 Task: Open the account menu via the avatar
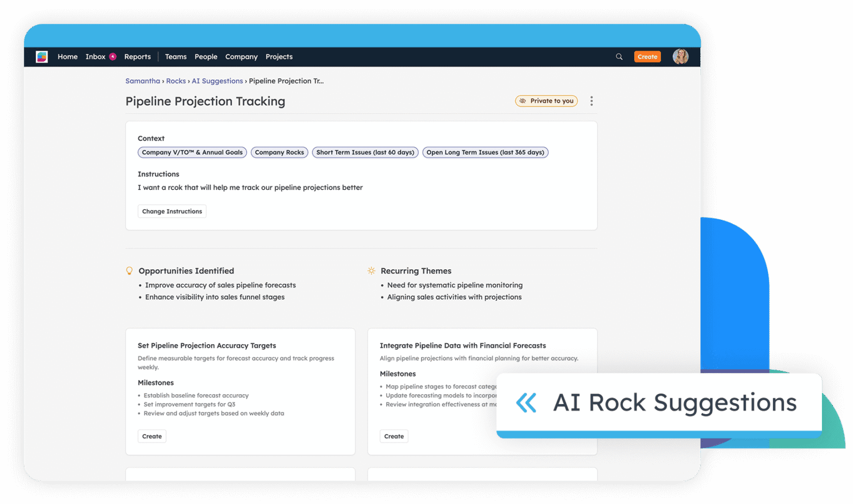680,56
